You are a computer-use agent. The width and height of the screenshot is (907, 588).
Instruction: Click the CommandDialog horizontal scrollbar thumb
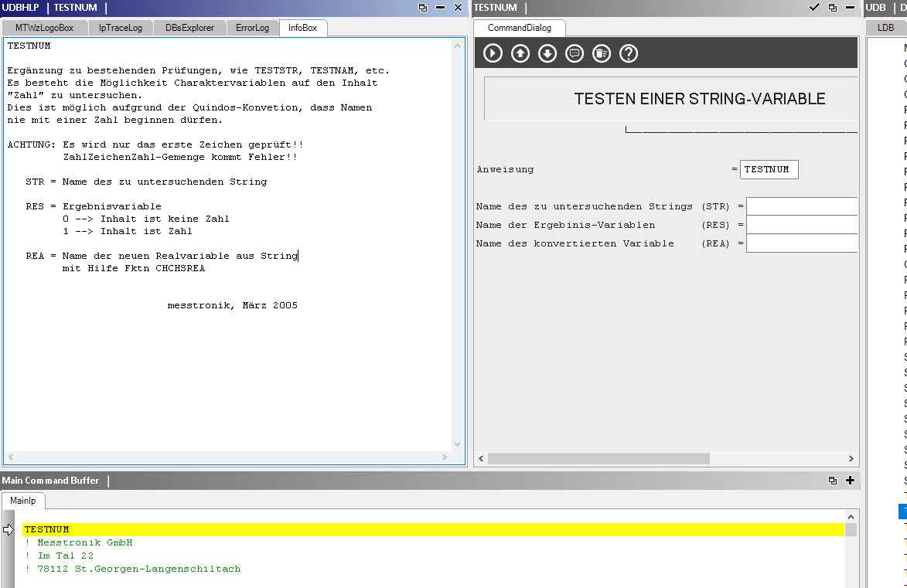pos(598,458)
